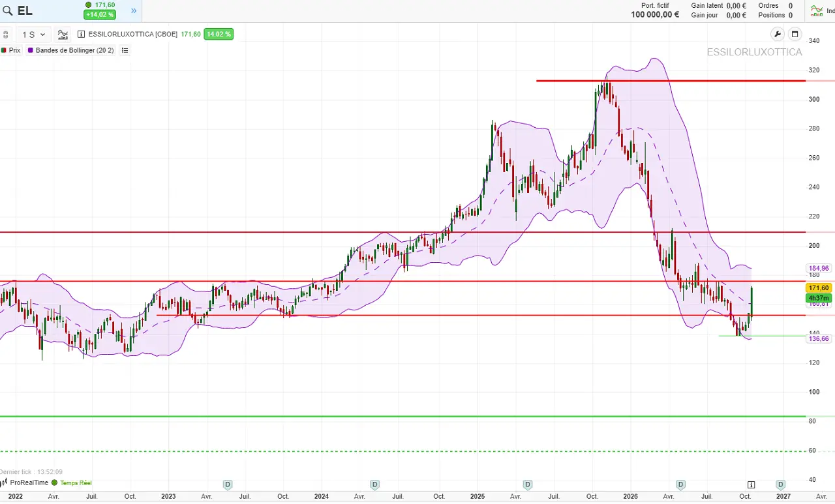
Task: Open the chart style/indicator curve icon
Action: tap(63, 35)
